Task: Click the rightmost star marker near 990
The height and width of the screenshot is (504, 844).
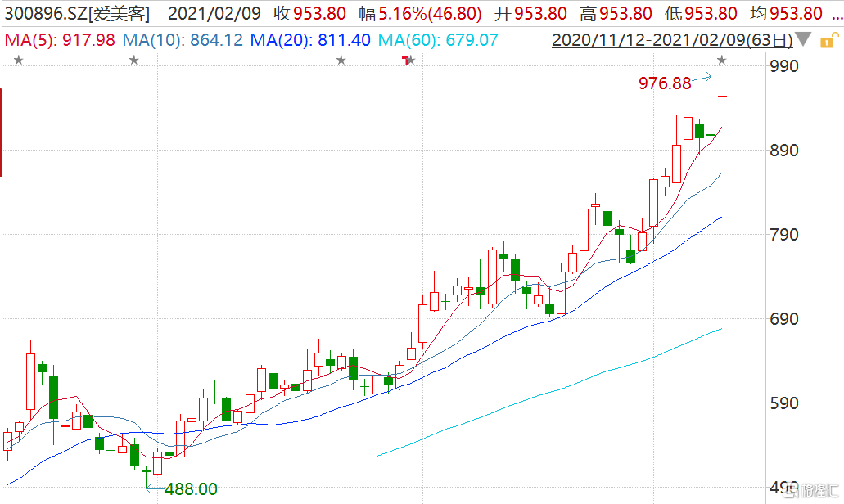Action: pos(722,61)
